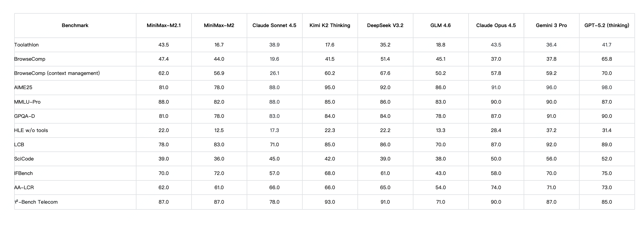Click the Benchmark column header
This screenshot has height=228, width=644.
[x=75, y=25]
